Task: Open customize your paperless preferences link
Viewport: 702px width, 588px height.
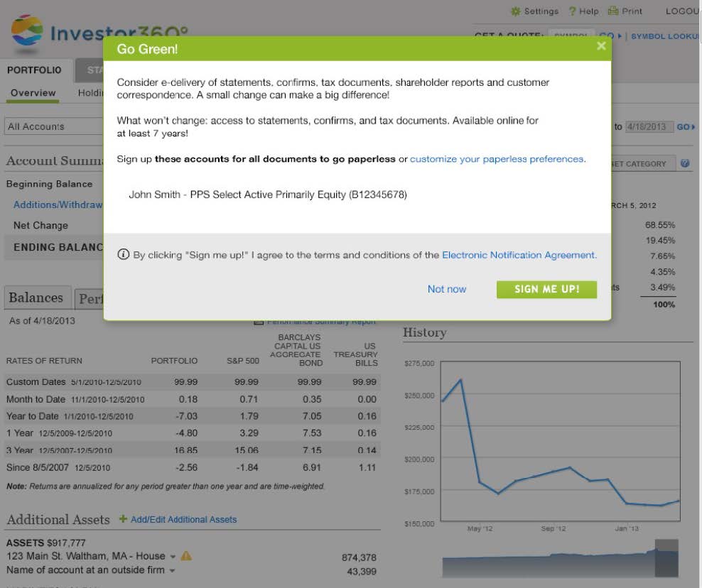Action: (497, 159)
